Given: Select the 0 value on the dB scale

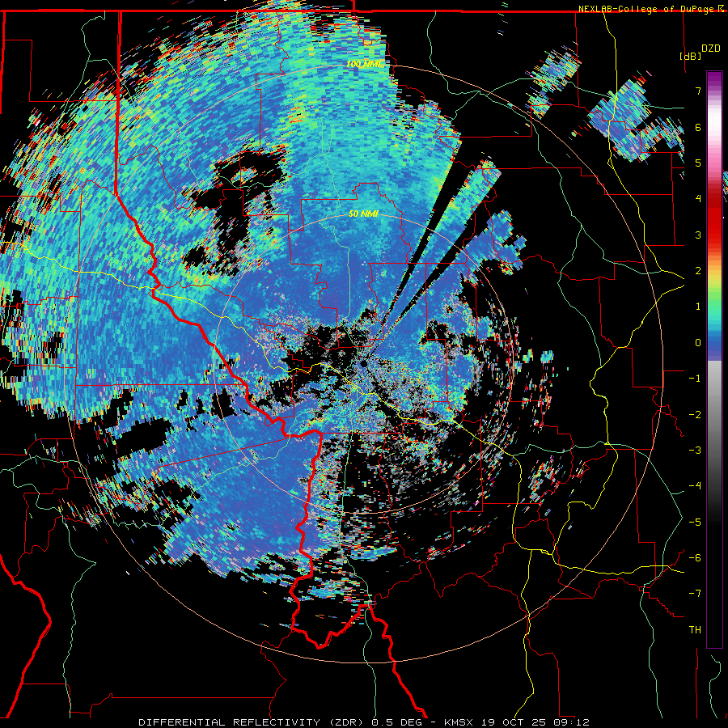Looking at the screenshot, I should [x=698, y=343].
